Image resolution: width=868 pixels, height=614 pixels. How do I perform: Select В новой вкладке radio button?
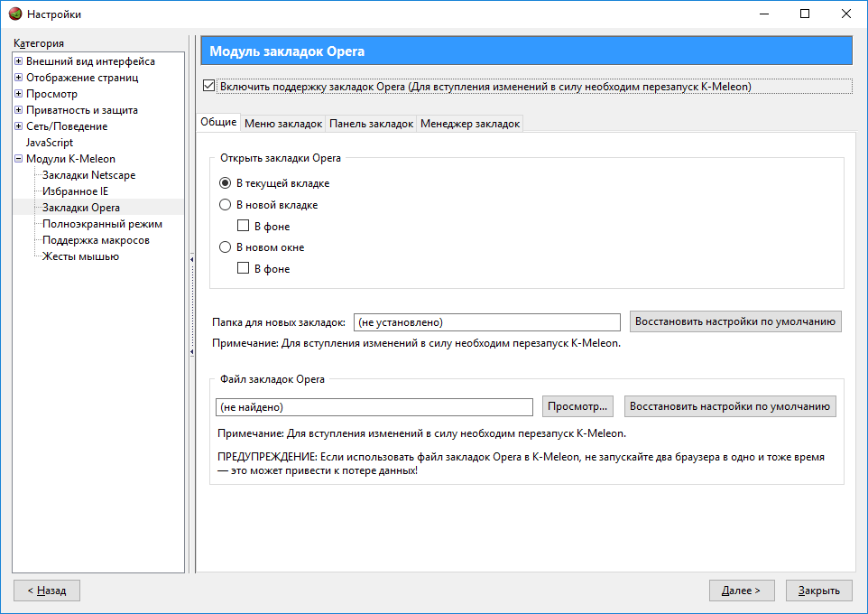click(225, 204)
